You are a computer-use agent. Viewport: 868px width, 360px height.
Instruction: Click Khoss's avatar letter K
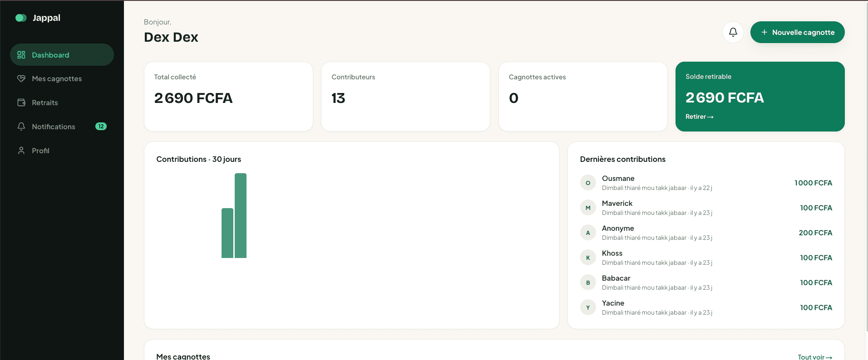tap(588, 258)
